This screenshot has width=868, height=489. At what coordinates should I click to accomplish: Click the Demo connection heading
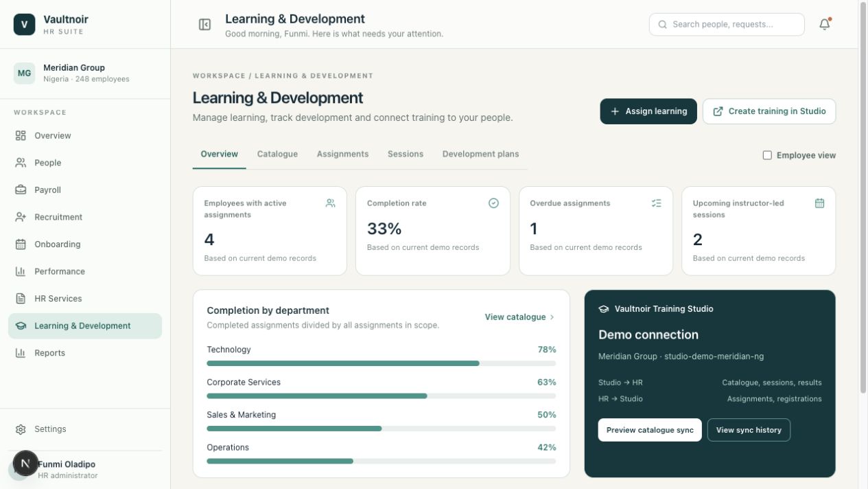point(648,335)
